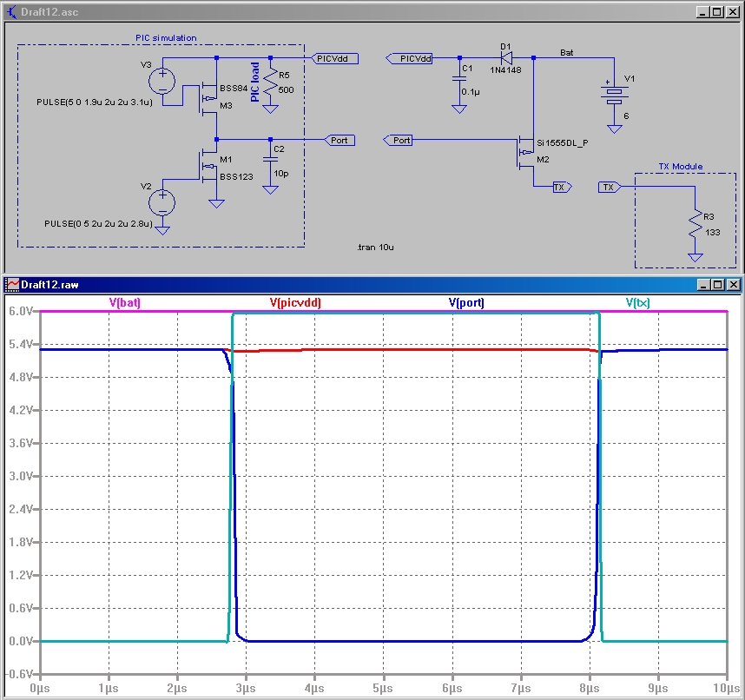Screen dimensions: 745x700
Task: Click the ground symbol under capacitor C2
Action: tap(270, 190)
